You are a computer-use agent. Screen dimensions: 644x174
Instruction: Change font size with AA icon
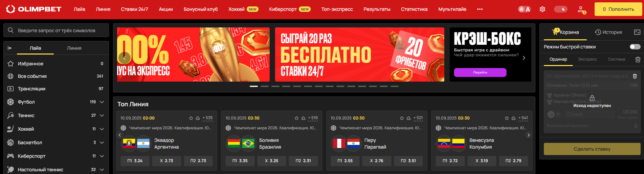coord(525,9)
